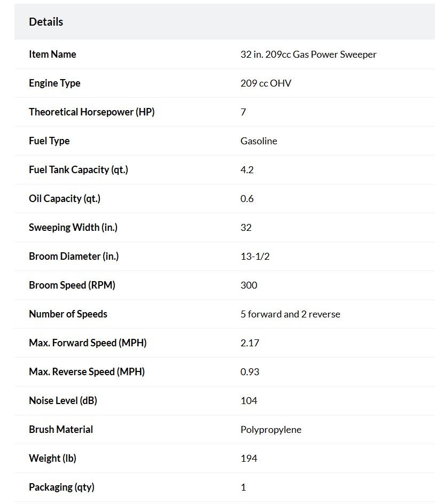Image resolution: width=435 pixels, height=504 pixels.
Task: Select the Engine Type label
Action: pos(55,83)
